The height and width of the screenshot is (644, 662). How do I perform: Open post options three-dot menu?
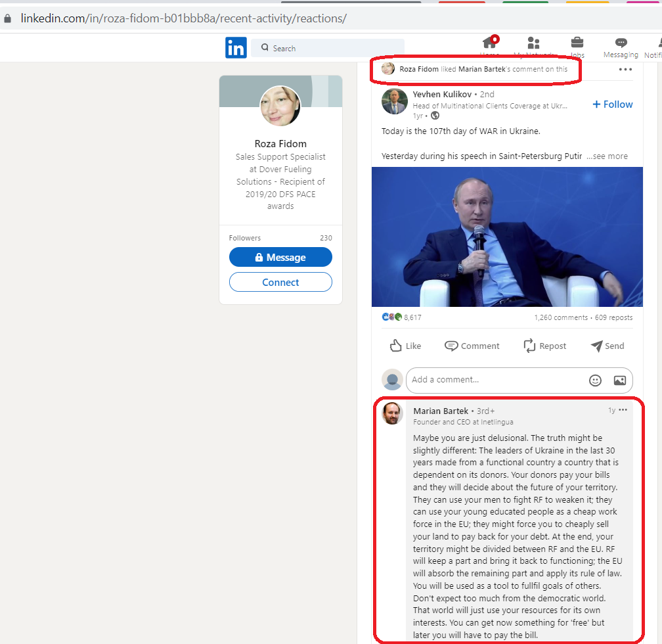point(625,69)
